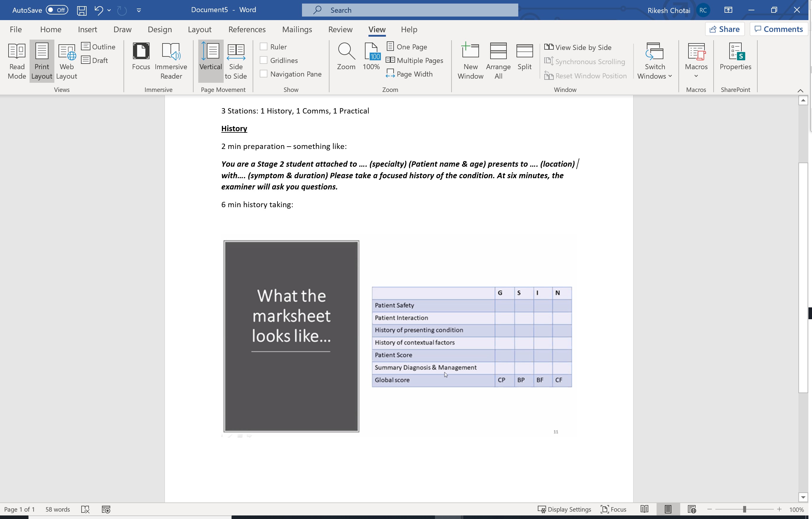Screen dimensions: 812x519
Task: Show the Navigation Pane
Action: [263, 74]
